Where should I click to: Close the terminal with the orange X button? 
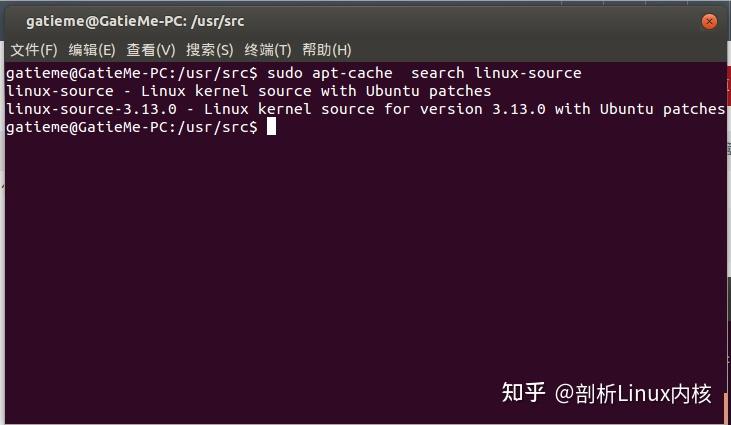tap(709, 21)
